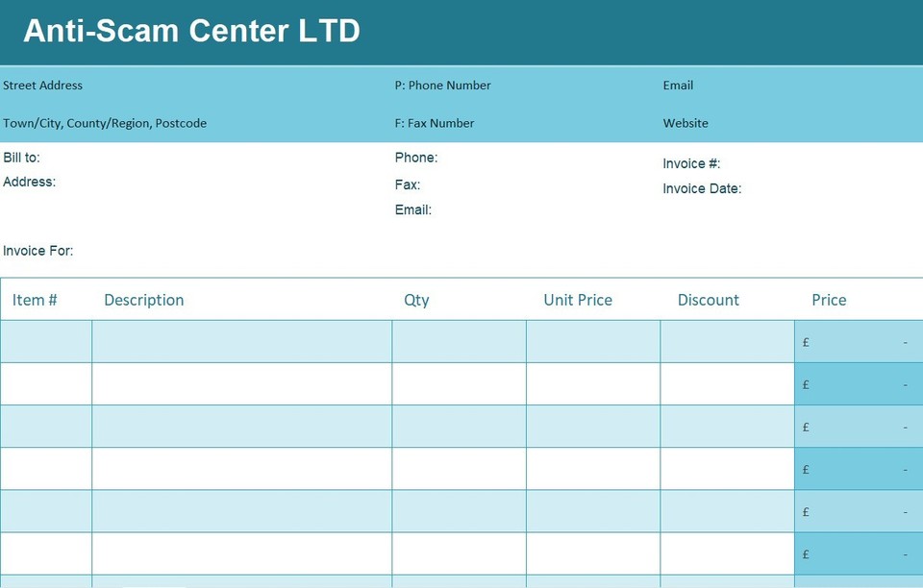Click the Street Address field
The image size is (923, 588).
tap(42, 86)
